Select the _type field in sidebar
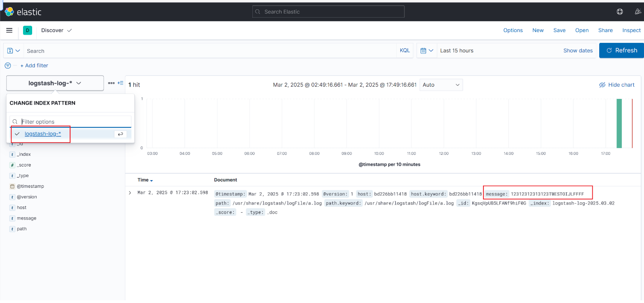The image size is (644, 303). point(23,176)
